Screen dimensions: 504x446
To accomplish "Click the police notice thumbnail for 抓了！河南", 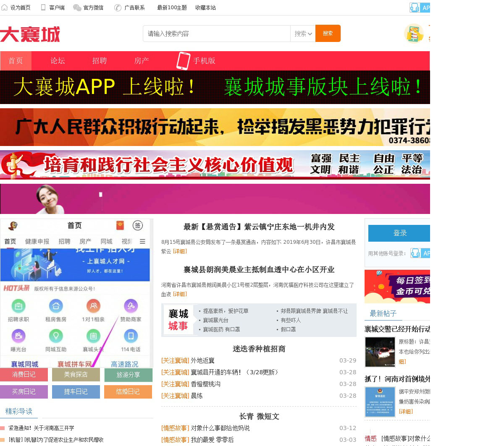I will [380, 402].
